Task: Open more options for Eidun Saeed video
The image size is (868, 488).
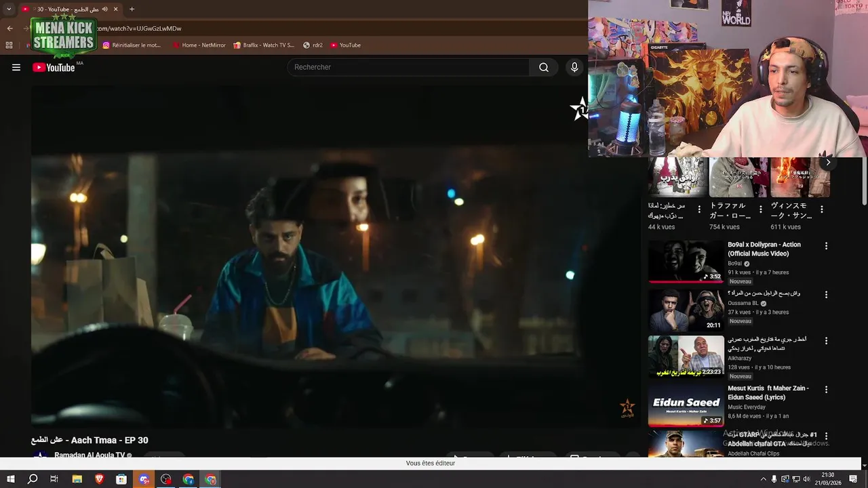Action: pos(826,390)
